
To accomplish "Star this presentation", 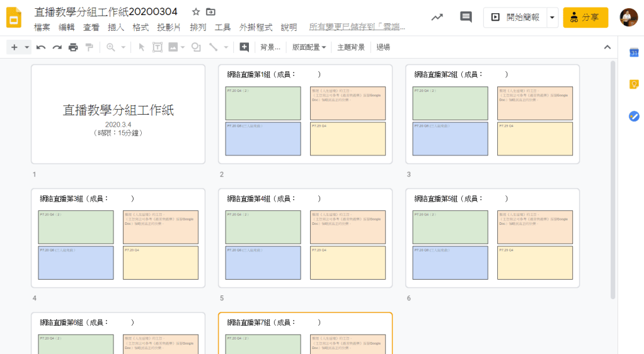I will [196, 12].
